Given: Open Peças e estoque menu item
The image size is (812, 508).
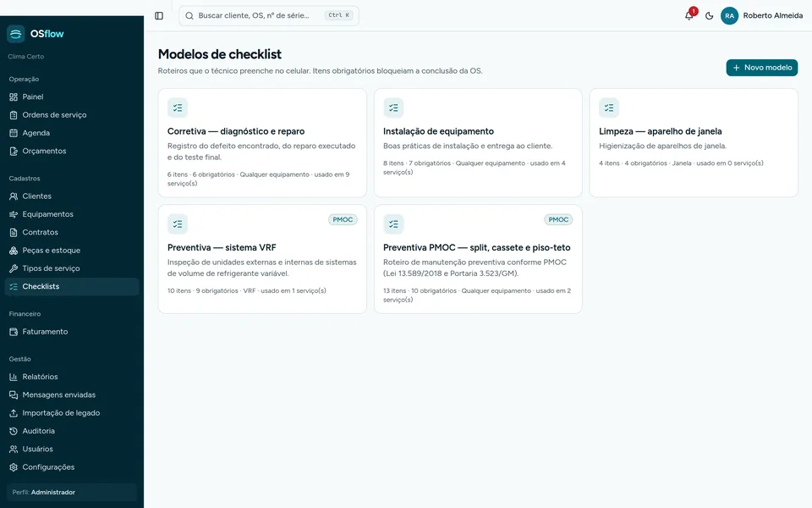Looking at the screenshot, I should (72, 251).
